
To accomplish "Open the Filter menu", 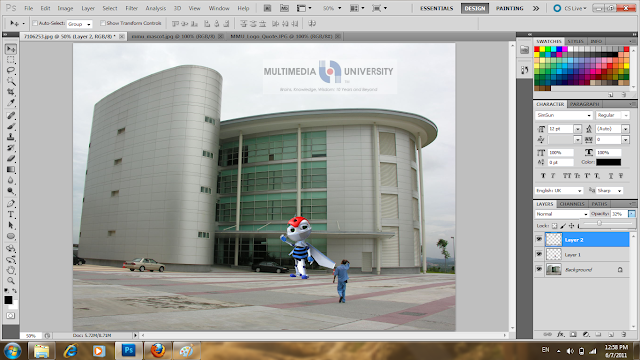I will (131, 8).
